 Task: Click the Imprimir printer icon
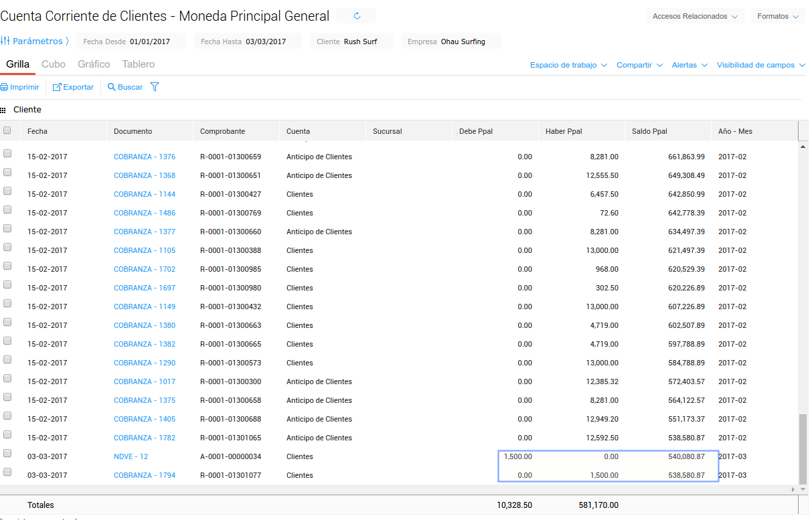click(x=4, y=87)
